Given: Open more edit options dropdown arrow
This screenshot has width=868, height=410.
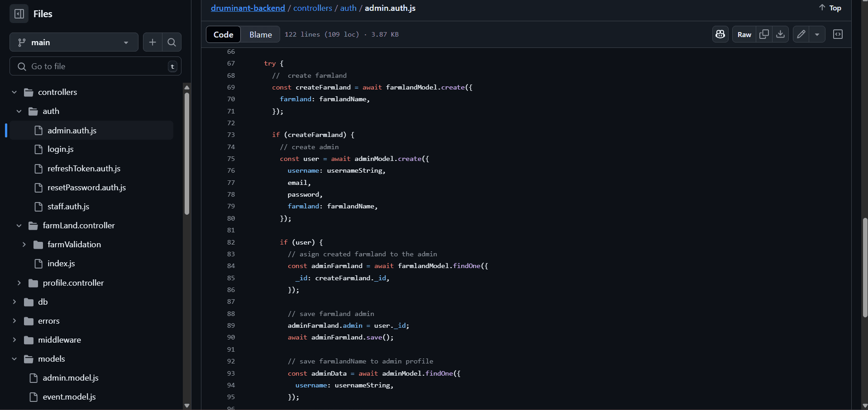Looking at the screenshot, I should 817,34.
